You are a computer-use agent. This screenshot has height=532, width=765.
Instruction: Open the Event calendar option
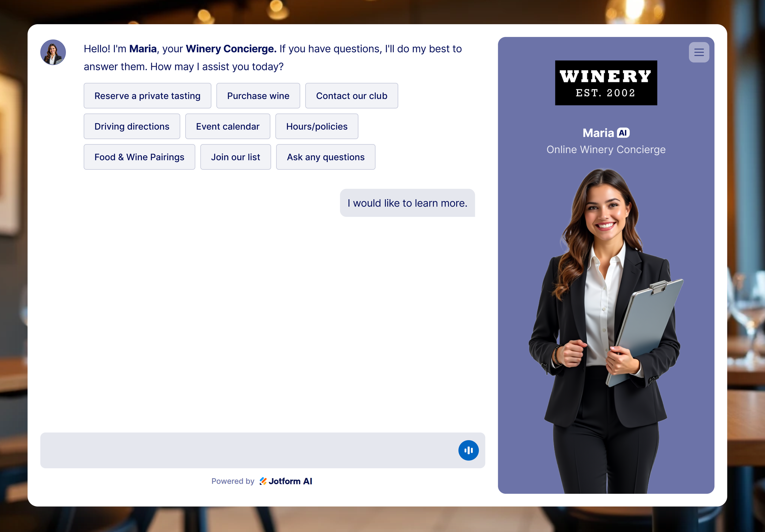[228, 127]
